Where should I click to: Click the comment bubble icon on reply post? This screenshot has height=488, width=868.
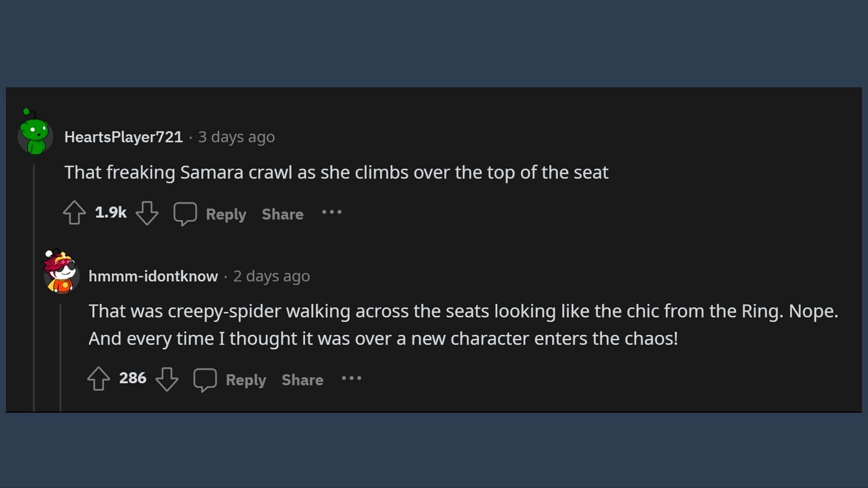[204, 380]
